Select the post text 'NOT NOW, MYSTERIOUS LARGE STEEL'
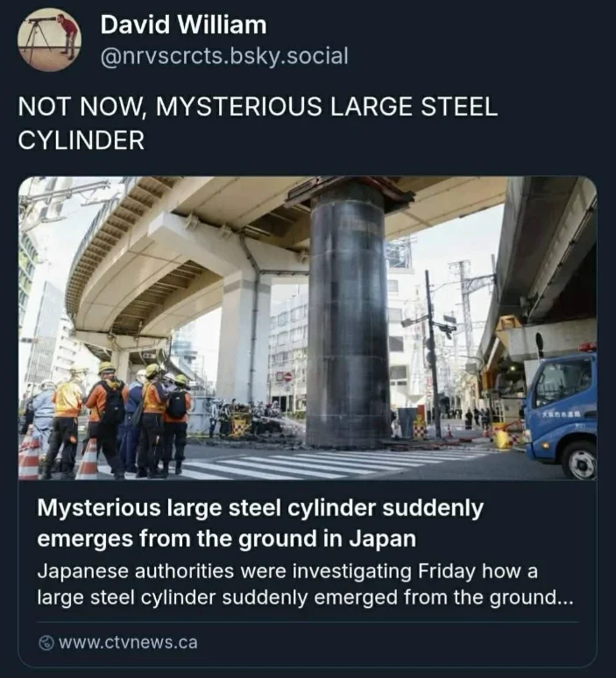 pyautogui.click(x=258, y=106)
